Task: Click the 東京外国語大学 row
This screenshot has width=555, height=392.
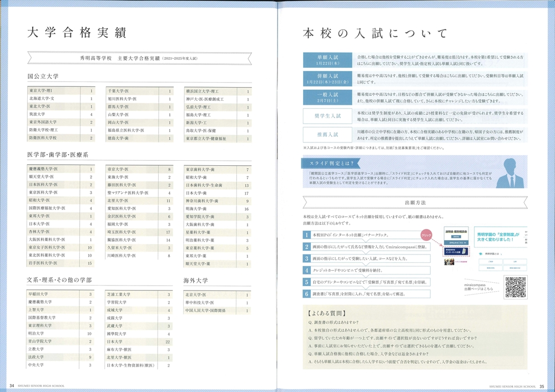Action: [x=61, y=122]
